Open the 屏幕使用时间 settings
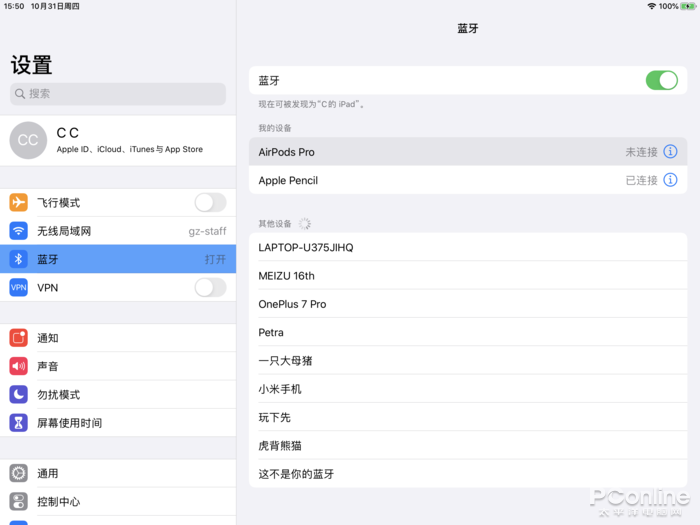This screenshot has height=525, width=700. [x=118, y=423]
